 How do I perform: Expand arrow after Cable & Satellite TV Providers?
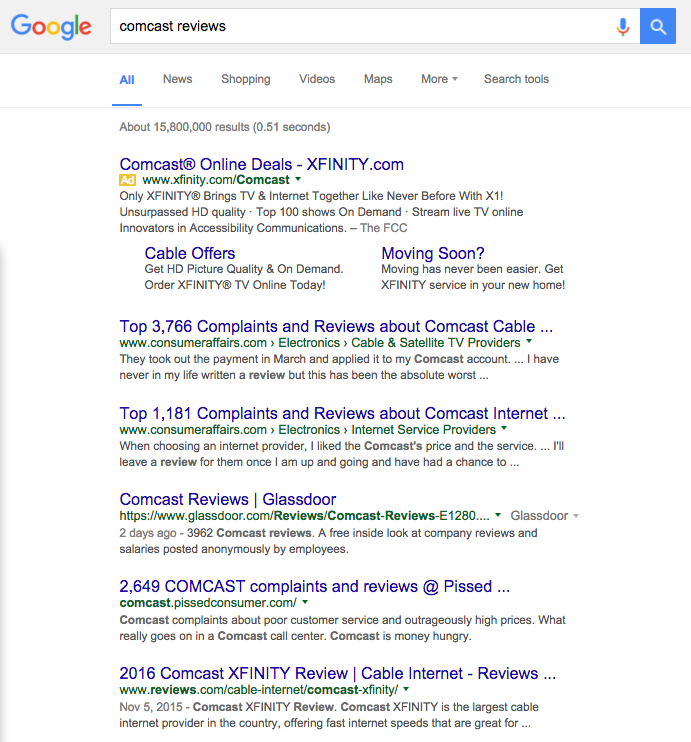(x=529, y=342)
